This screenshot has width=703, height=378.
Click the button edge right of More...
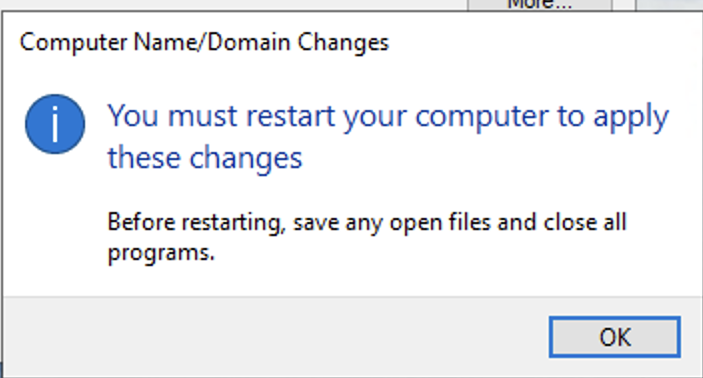624,5
